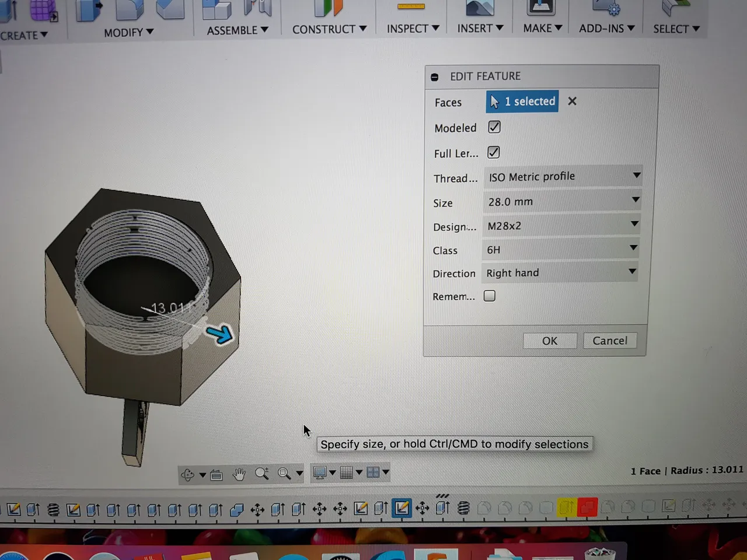Select the Look At icon in navigation bar
The image size is (747, 560).
point(216,475)
